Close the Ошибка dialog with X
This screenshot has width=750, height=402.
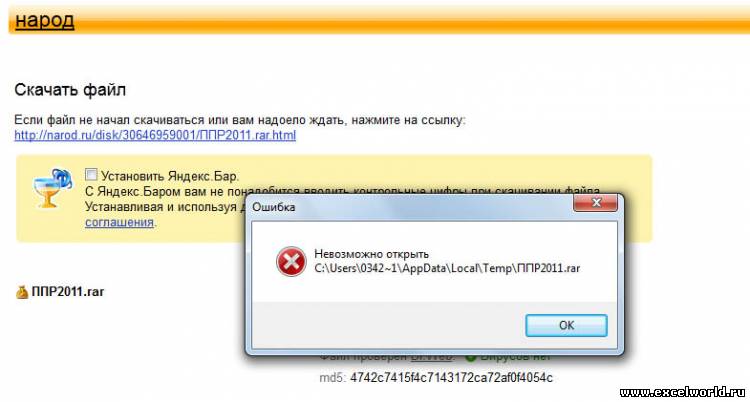coord(596,203)
